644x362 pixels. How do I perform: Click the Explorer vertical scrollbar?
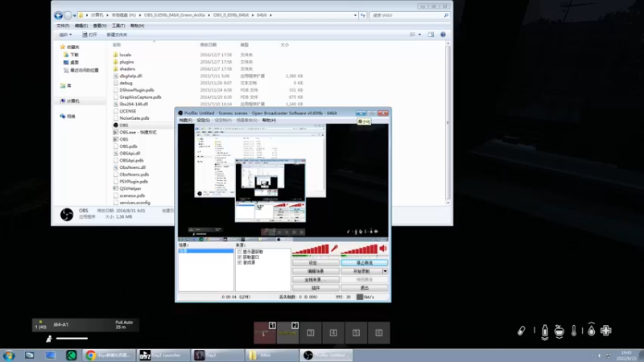click(x=448, y=123)
